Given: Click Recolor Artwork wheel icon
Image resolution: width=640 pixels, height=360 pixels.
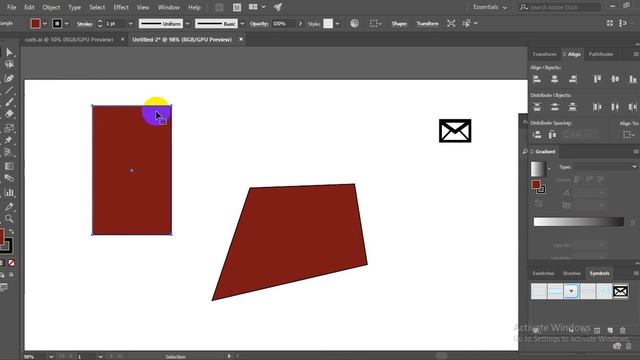Looking at the screenshot, I should (354, 23).
